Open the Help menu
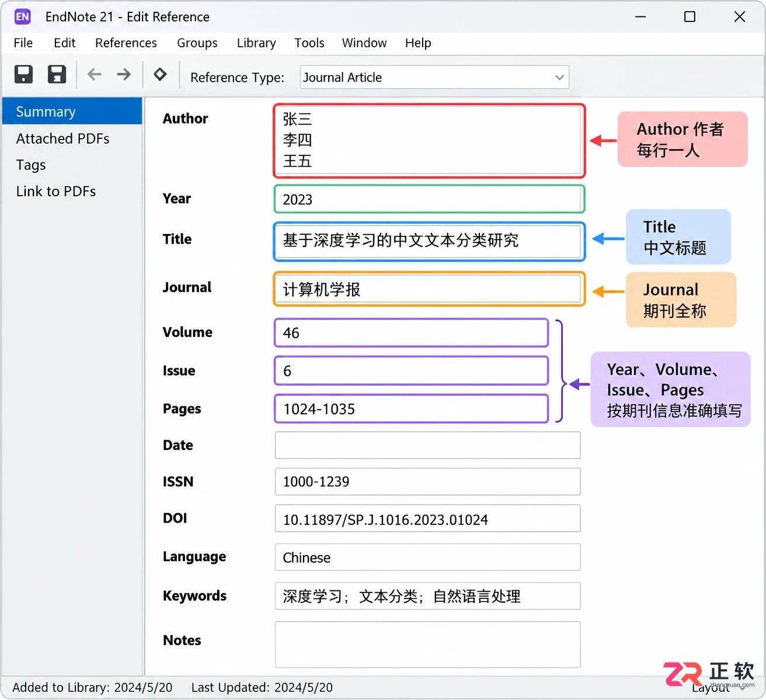 tap(418, 43)
